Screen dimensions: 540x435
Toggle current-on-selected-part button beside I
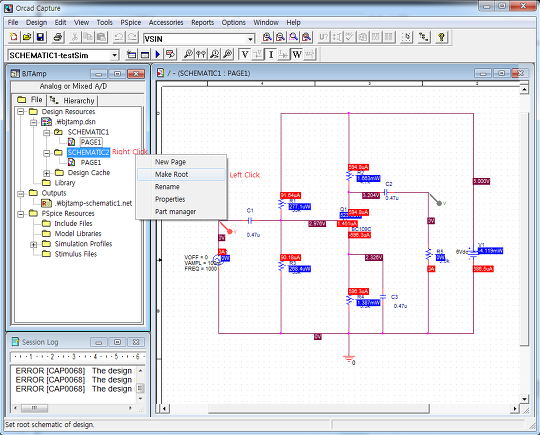(x=284, y=54)
